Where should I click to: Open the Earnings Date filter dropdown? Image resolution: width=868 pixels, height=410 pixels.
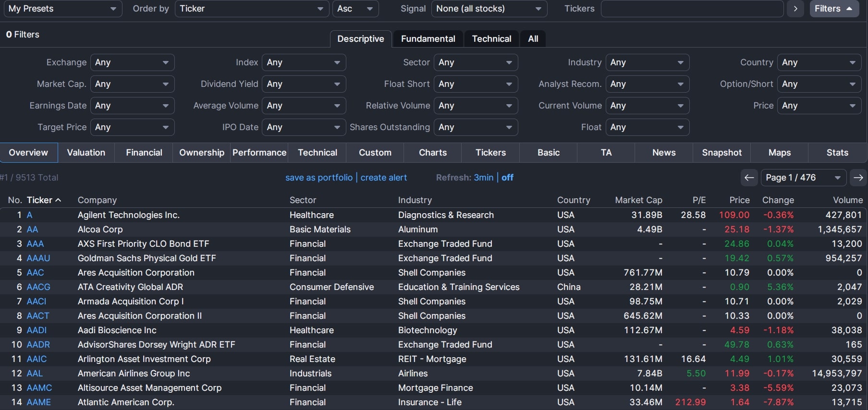click(x=132, y=106)
